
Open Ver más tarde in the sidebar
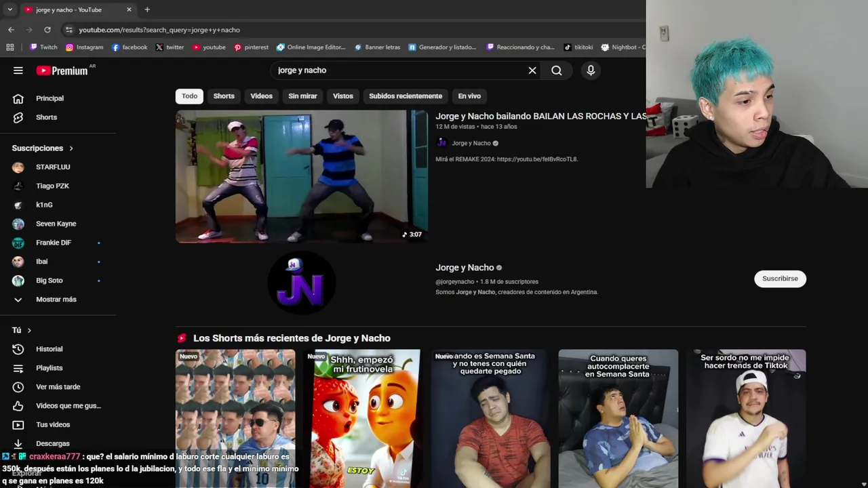tap(58, 387)
